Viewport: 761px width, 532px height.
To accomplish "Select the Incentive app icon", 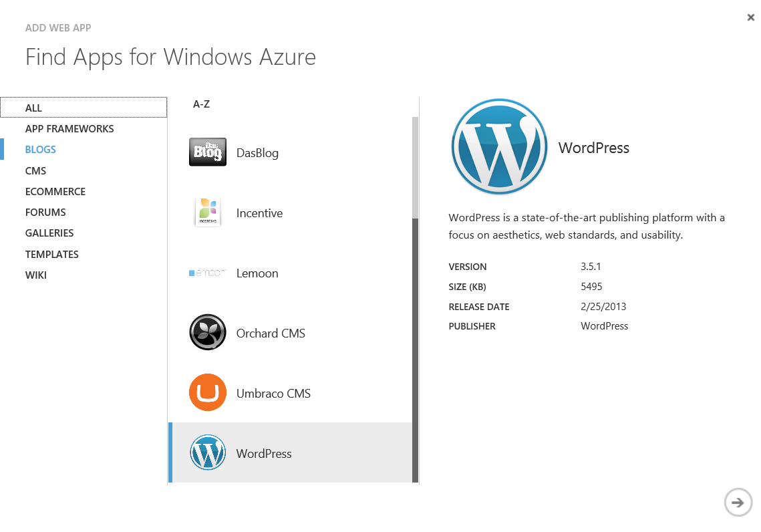I will pyautogui.click(x=207, y=212).
